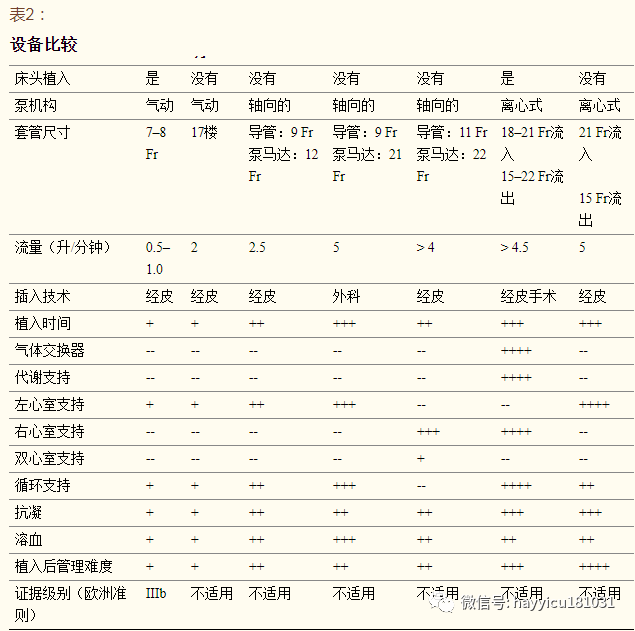Click the "0.5–1.0" flow value

tap(158, 258)
